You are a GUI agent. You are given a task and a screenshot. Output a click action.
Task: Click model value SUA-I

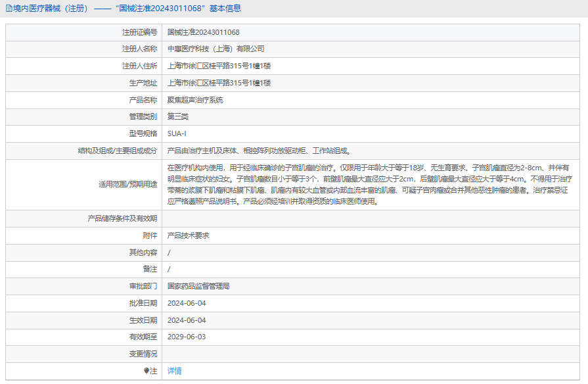click(x=177, y=133)
